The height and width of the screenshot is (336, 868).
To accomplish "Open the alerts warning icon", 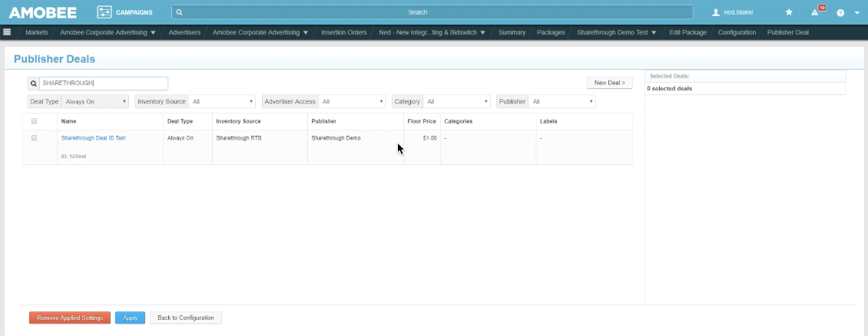I will (815, 12).
